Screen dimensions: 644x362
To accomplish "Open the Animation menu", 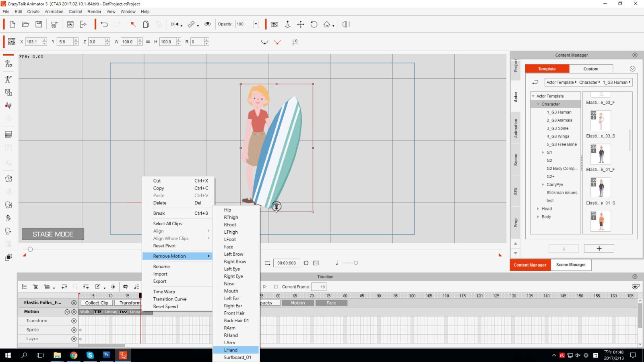I will tap(54, 12).
